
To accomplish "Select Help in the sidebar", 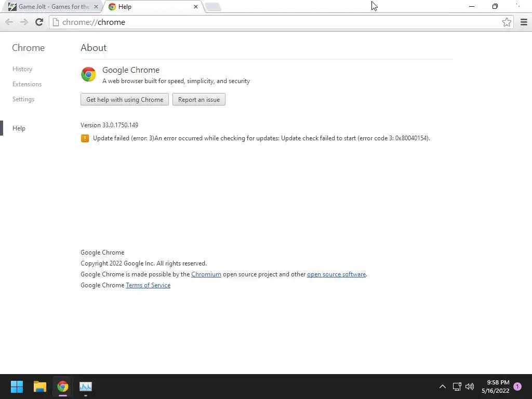I will tap(19, 128).
